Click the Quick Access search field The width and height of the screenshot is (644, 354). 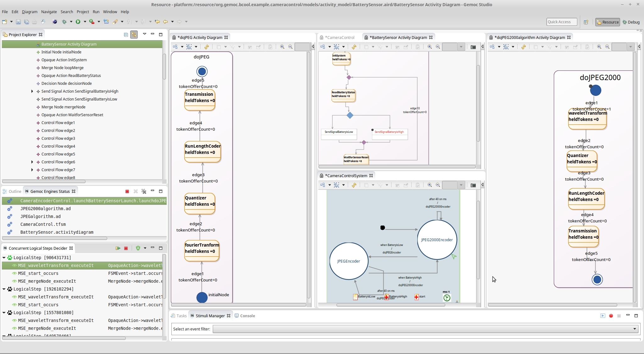pos(561,22)
